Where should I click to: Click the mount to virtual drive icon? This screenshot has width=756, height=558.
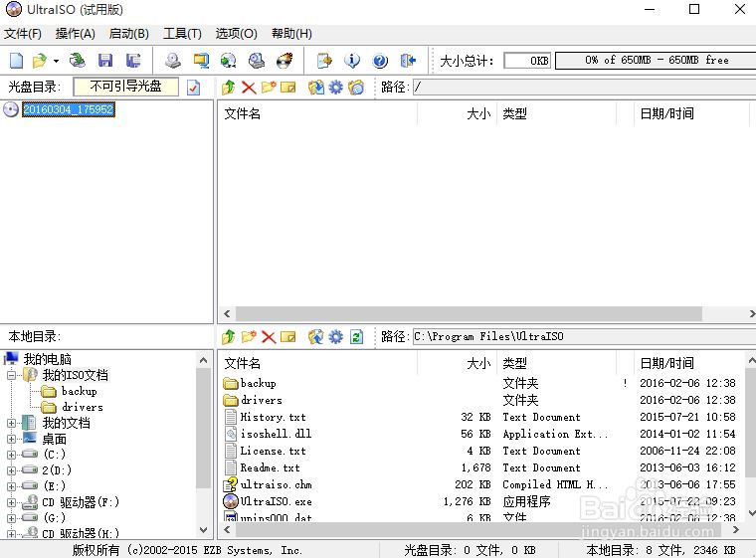tap(257, 61)
